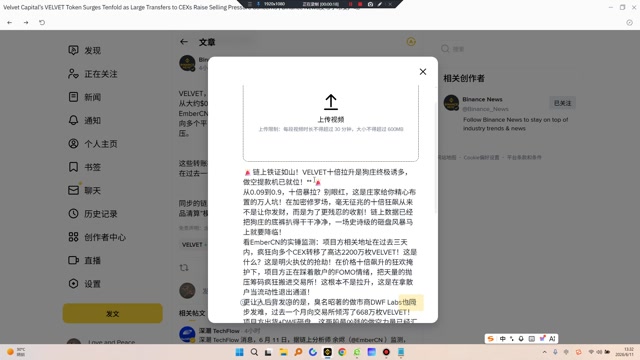Open 通知 (Notifications) in sidebar

(84, 120)
